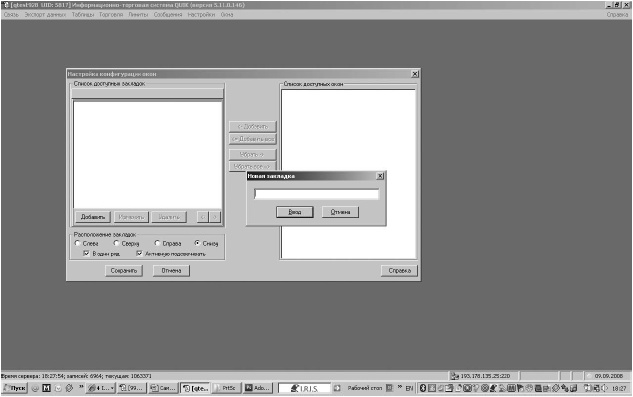
Task: Click the Bluetooth icon in system tray
Action: (x=423, y=388)
